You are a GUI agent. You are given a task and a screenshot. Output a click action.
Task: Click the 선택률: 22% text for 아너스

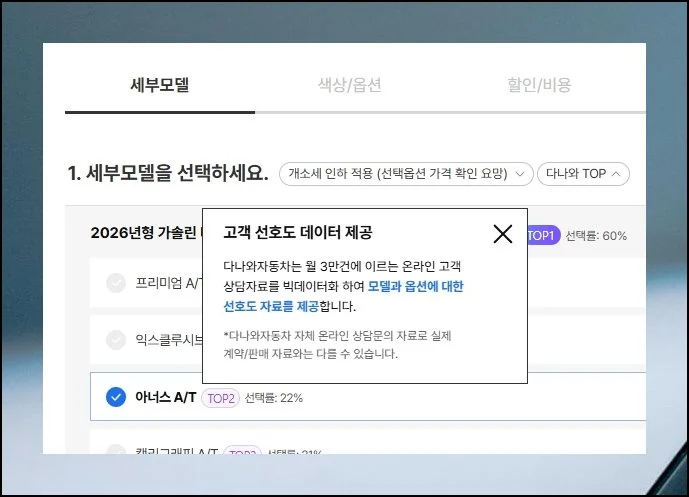coord(273,398)
